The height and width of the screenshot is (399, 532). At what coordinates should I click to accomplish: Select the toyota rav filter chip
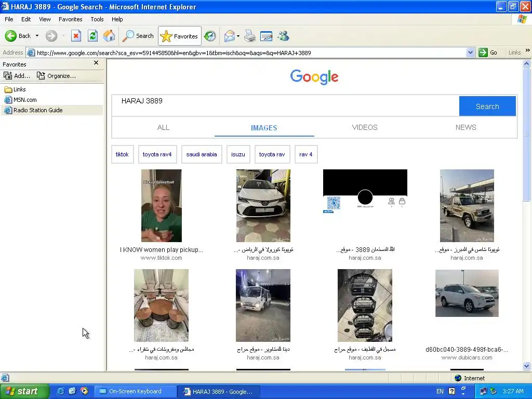click(x=272, y=154)
